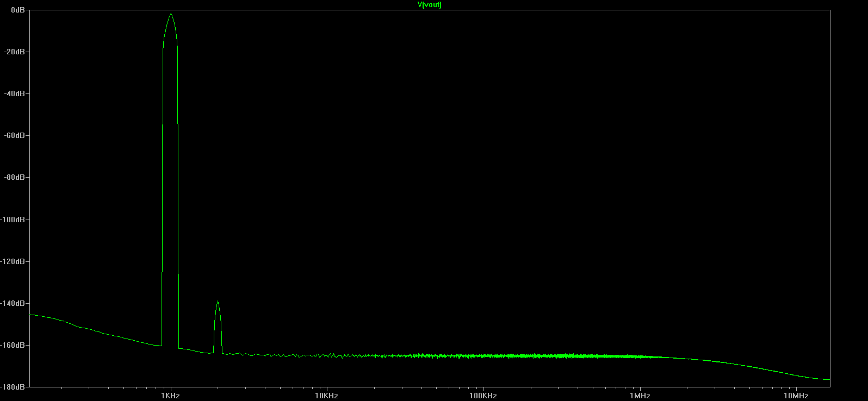The height and width of the screenshot is (401, 868).
Task: Click the 0dB axis label
Action: (18, 10)
